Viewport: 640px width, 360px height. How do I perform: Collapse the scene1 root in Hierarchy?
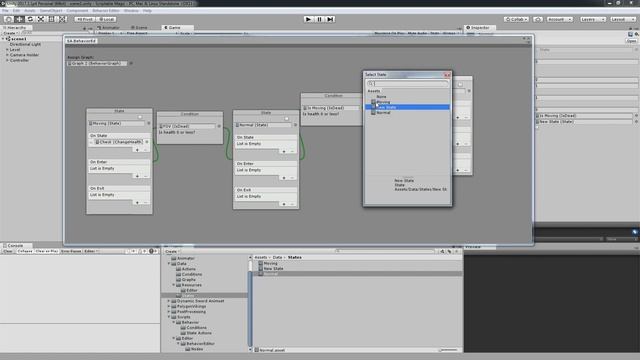[3, 39]
